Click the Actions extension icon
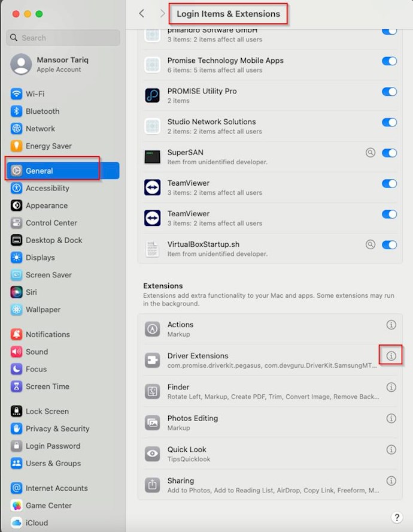 pyautogui.click(x=152, y=329)
